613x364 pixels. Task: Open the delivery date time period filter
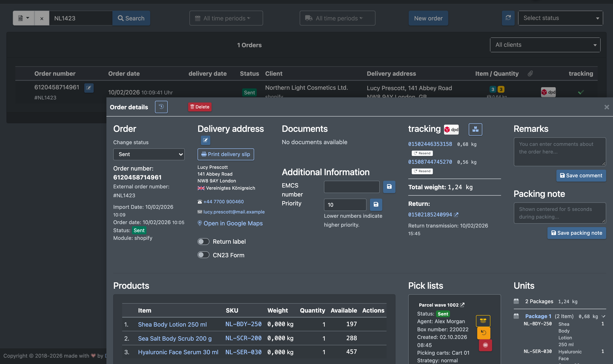337,18
